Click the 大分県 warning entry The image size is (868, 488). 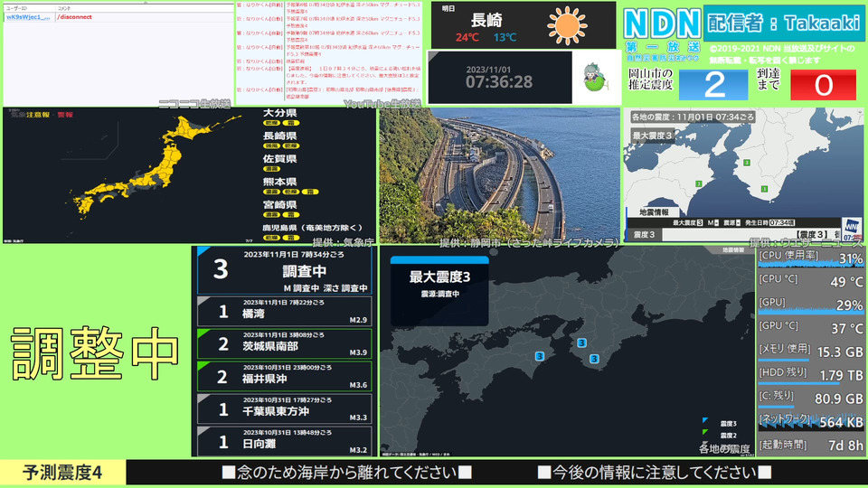281,117
